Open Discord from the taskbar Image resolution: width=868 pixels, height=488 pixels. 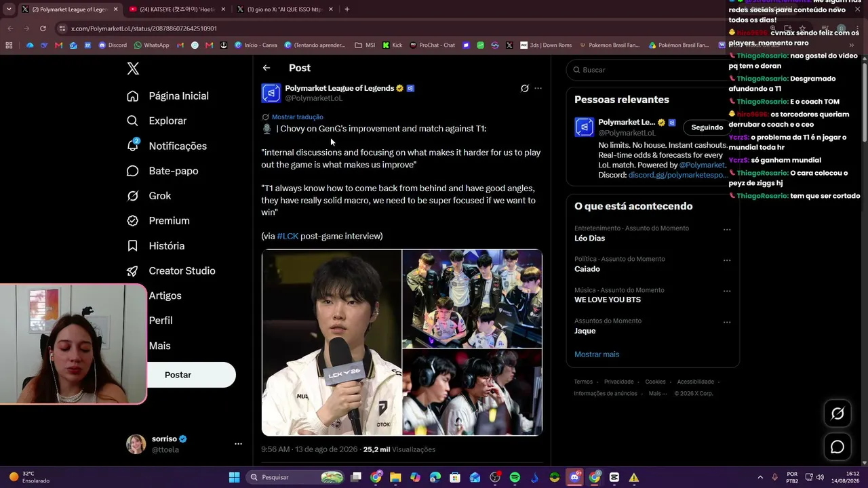[574, 477]
